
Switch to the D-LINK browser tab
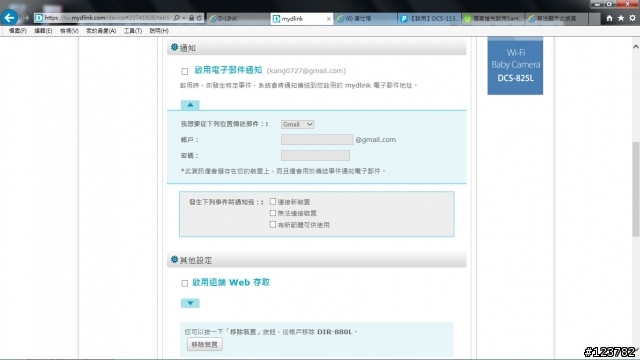click(238, 19)
